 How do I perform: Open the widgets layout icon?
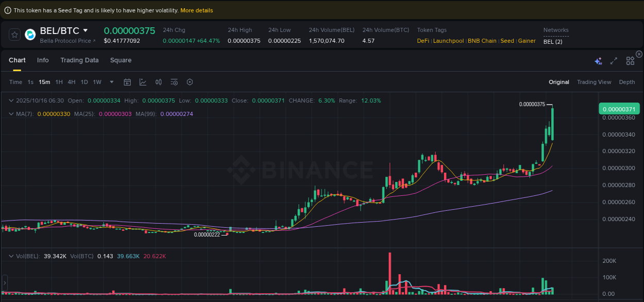630,60
